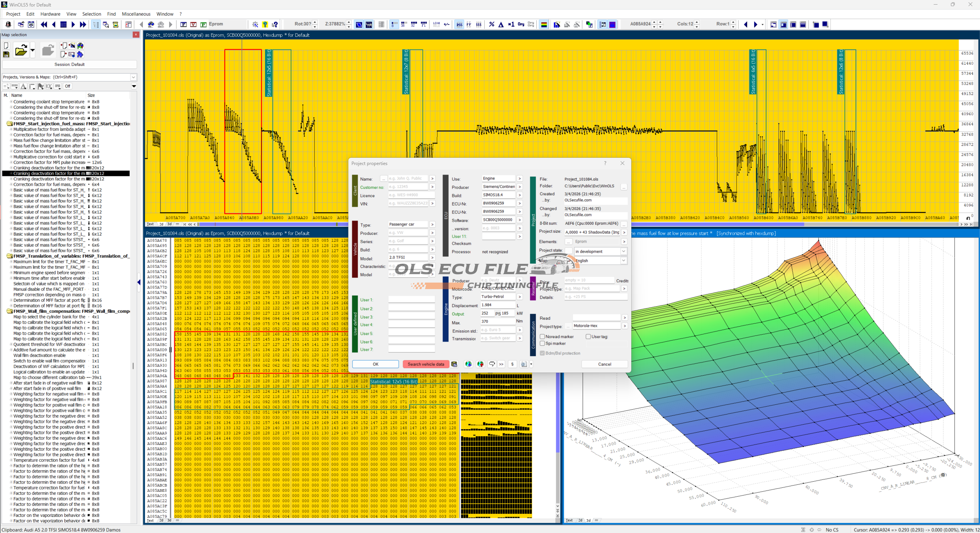This screenshot has height=533, width=980.
Task: Click the open folder icon in Map selection
Action: click(x=21, y=51)
